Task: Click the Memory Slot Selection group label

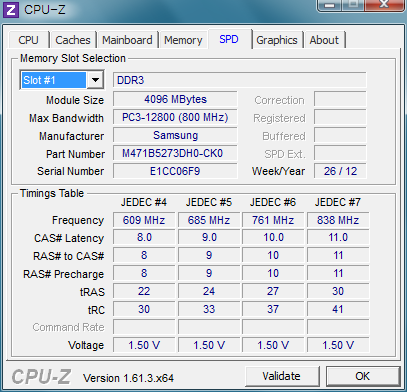Action: (x=73, y=58)
